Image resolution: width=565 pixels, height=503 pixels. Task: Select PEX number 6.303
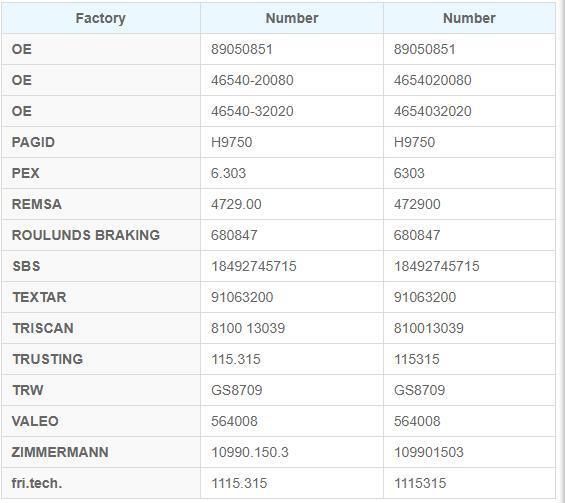coord(228,173)
